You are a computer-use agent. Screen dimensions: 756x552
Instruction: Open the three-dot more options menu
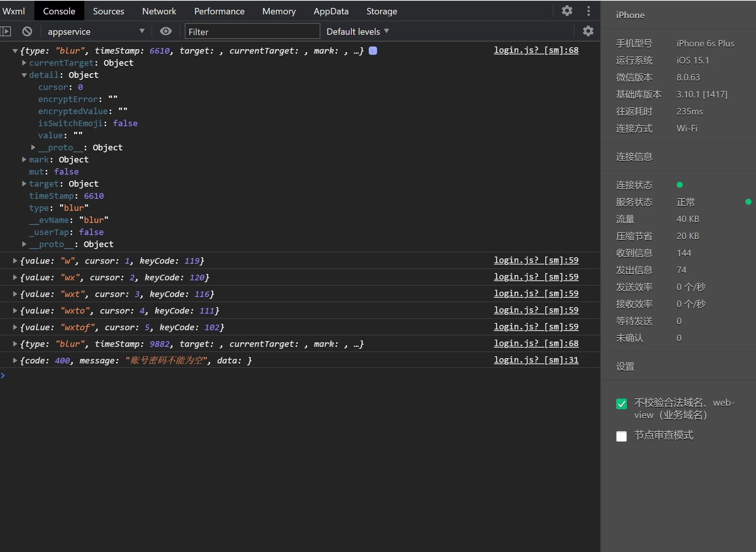(x=588, y=11)
